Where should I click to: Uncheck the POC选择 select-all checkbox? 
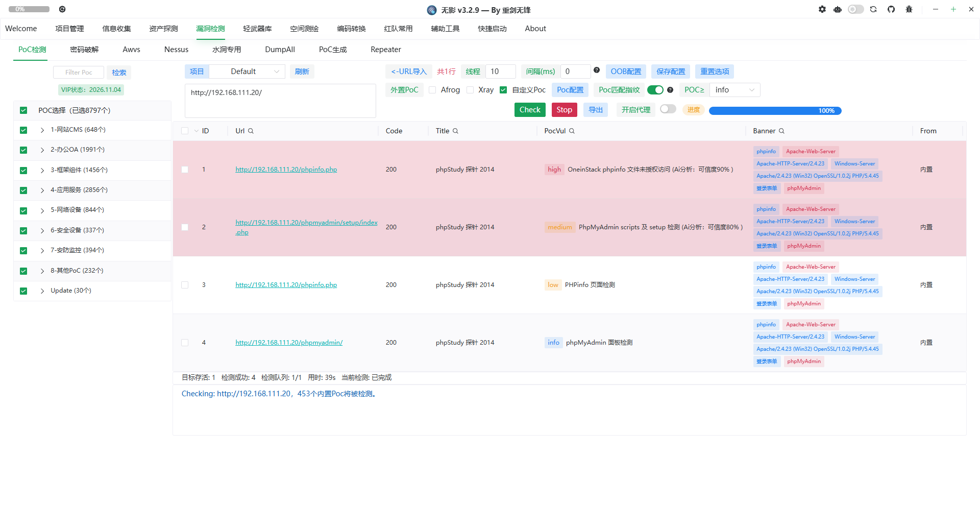(23, 110)
